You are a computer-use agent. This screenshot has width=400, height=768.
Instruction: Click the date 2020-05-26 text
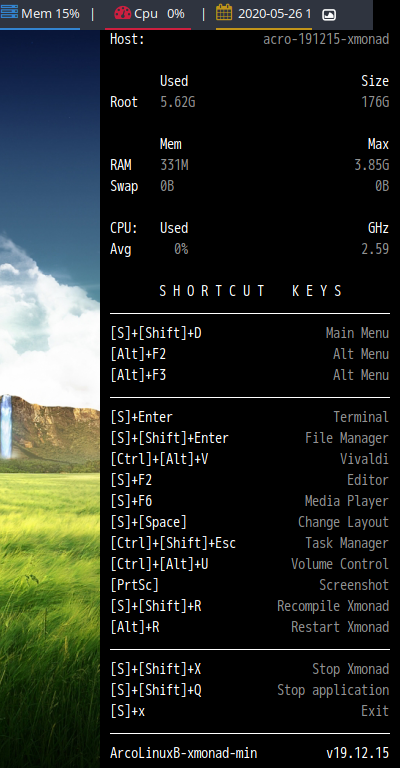274,14
